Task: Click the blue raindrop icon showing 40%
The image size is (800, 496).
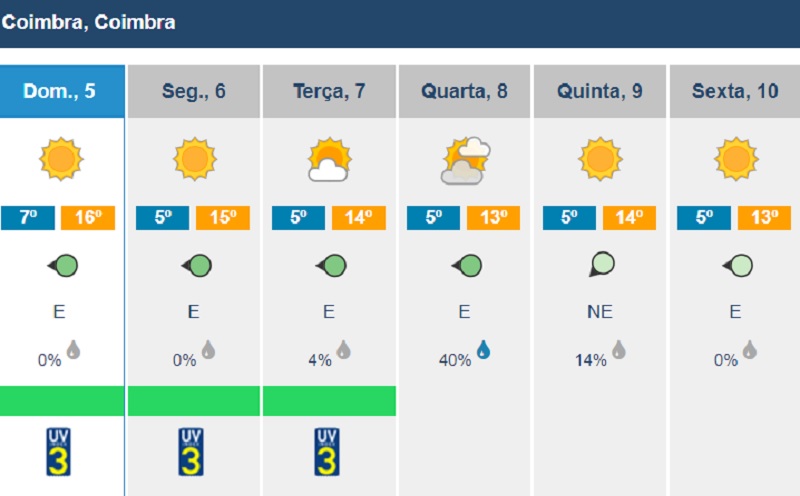Action: [483, 350]
